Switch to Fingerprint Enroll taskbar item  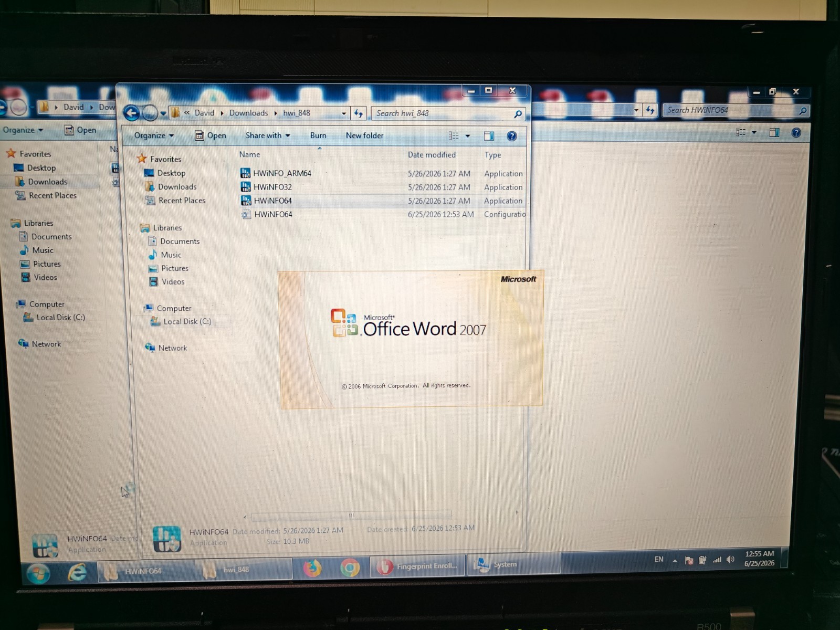click(418, 566)
